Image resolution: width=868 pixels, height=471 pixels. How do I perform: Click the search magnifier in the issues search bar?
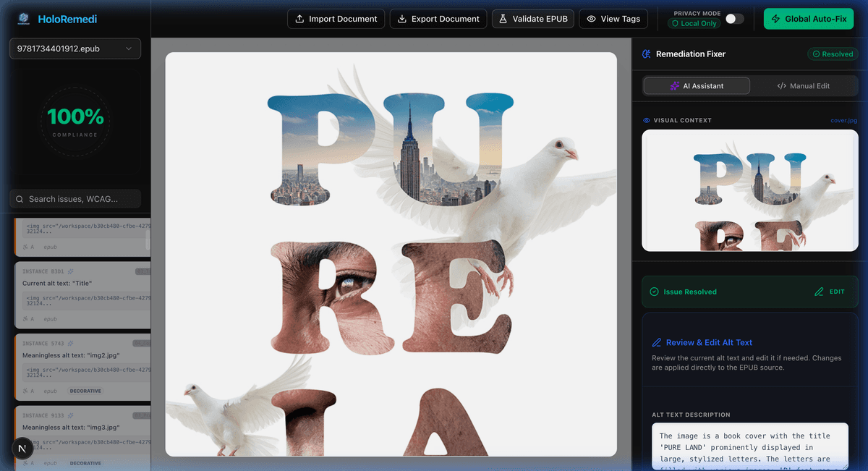[19, 198]
